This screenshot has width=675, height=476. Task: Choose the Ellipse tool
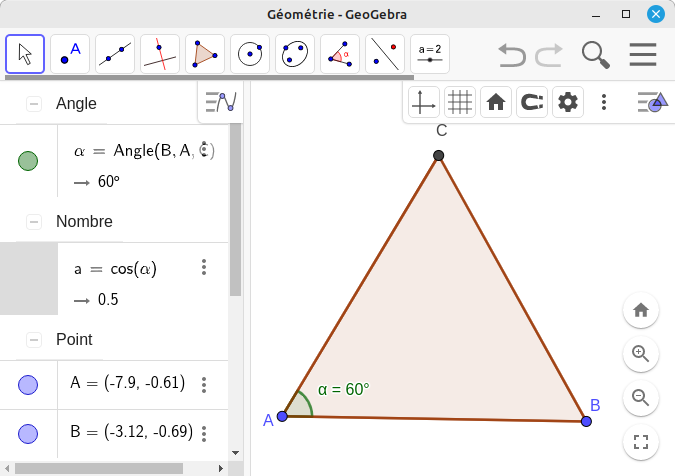click(x=295, y=54)
